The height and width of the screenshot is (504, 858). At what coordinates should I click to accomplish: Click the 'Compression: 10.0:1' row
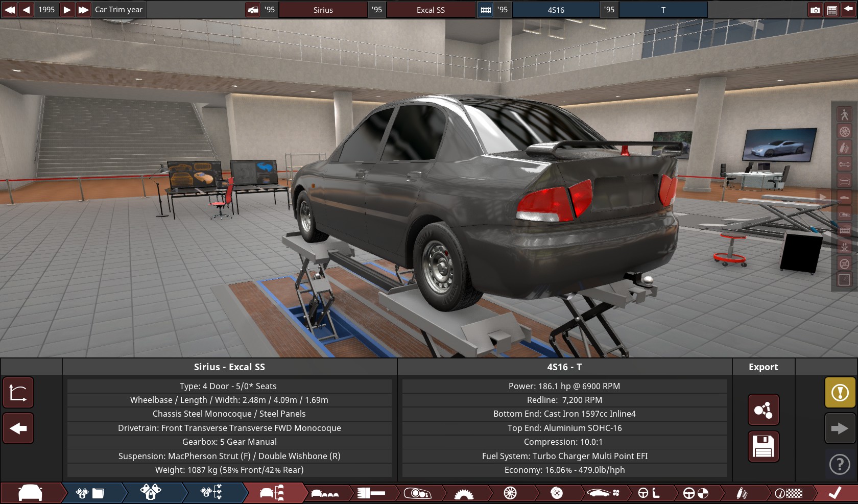pos(564,442)
